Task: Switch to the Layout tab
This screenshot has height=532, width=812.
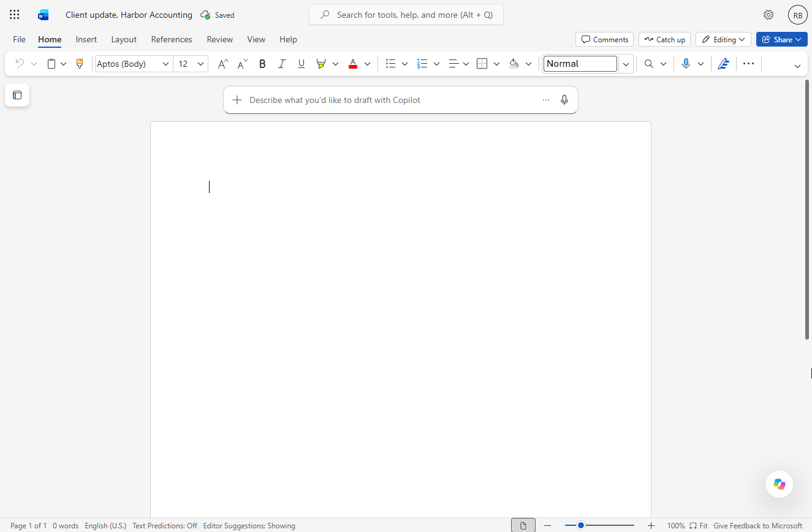Action: 124,39
